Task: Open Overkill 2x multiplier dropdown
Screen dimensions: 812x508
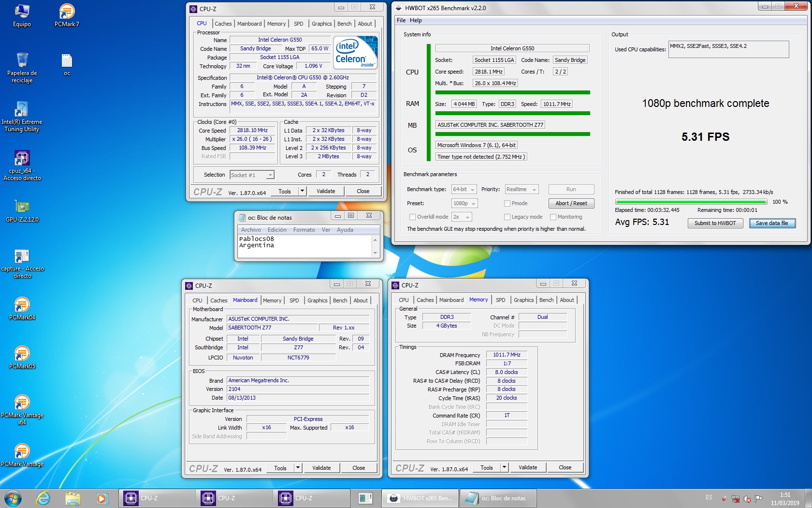Action: pos(461,217)
